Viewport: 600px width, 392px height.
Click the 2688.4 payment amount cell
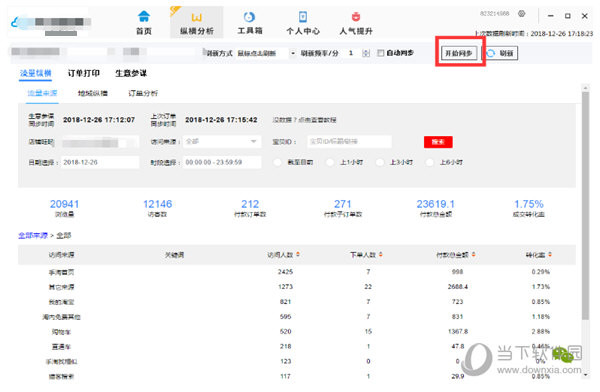(458, 287)
